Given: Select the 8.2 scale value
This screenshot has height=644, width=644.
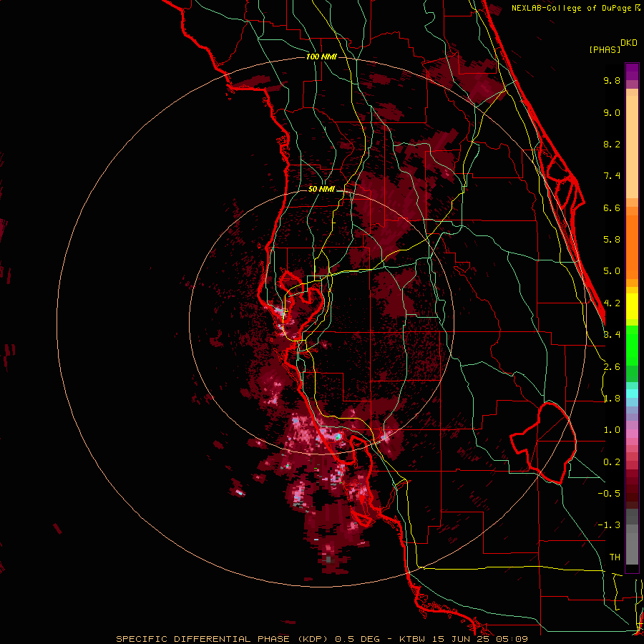Looking at the screenshot, I should point(612,144).
